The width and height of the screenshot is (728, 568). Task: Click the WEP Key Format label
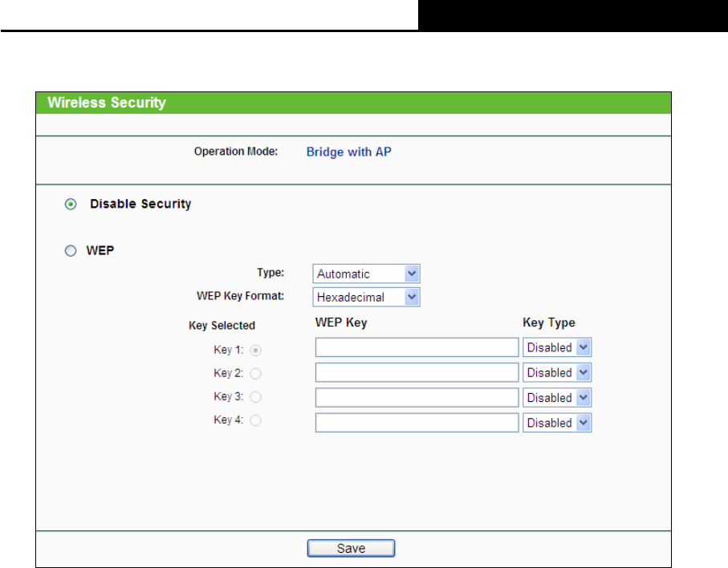pyautogui.click(x=240, y=296)
